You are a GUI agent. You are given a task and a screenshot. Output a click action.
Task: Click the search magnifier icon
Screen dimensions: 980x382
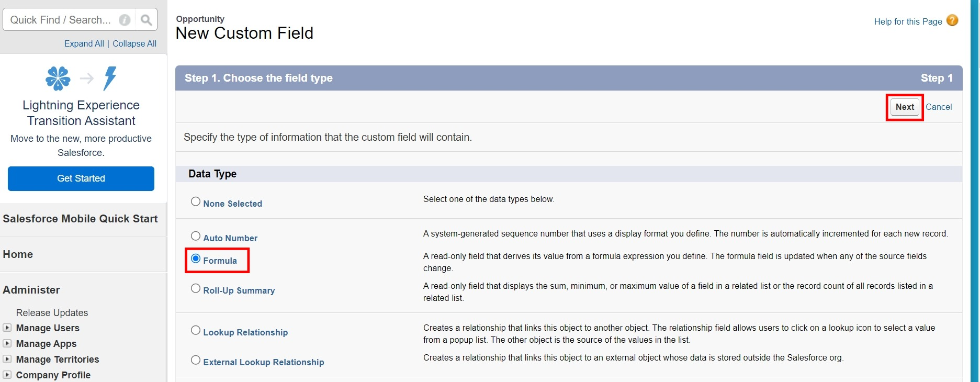pos(147,20)
